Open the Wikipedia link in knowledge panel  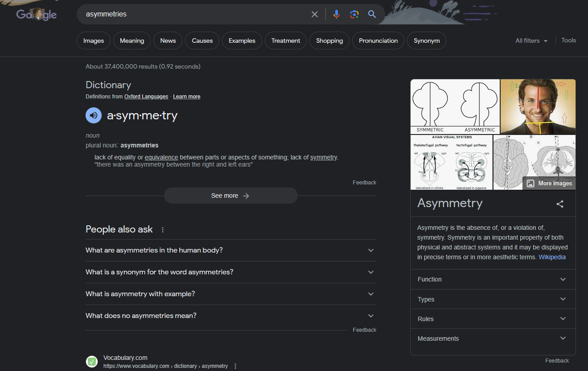click(552, 257)
